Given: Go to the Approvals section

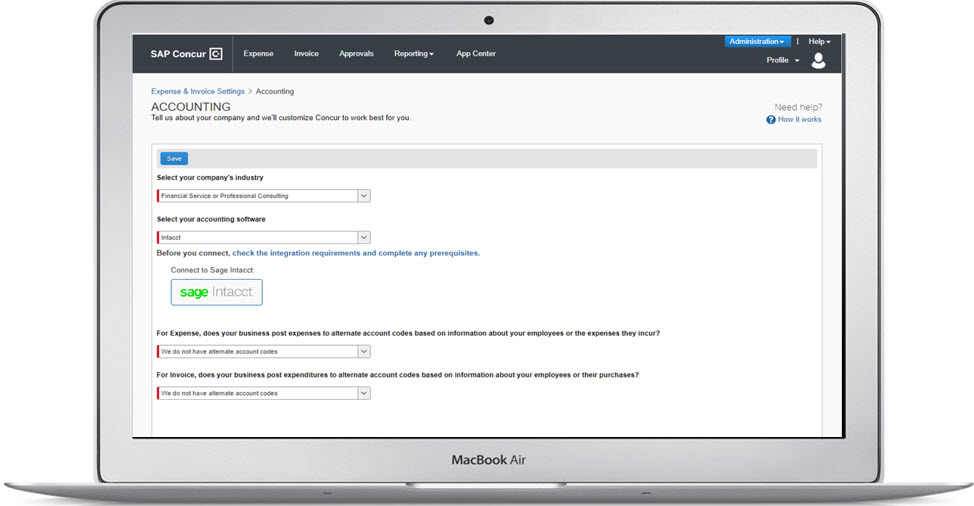Looking at the screenshot, I should pos(356,54).
